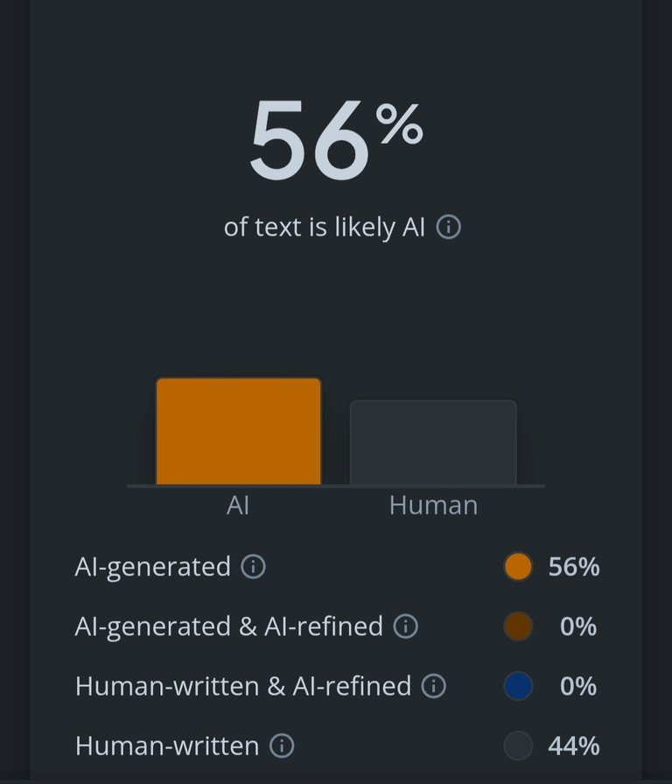Select the blue Human-written & AI-refined dot

[x=518, y=685]
